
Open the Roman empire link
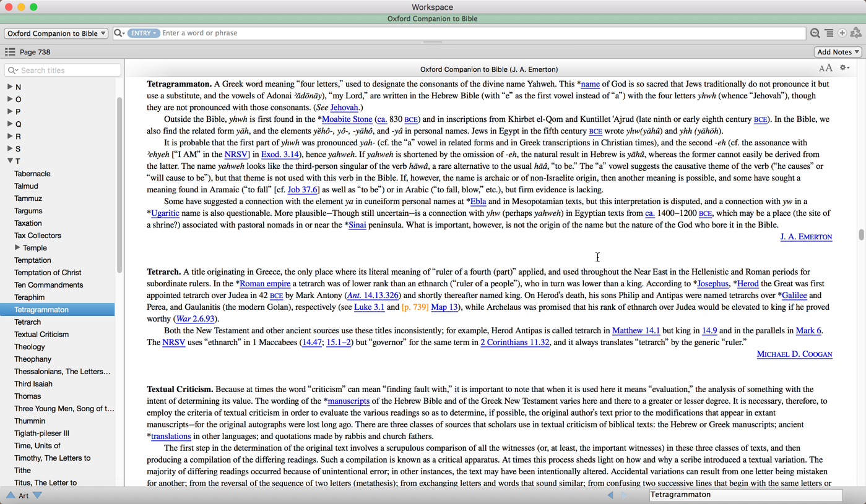pyautogui.click(x=265, y=284)
